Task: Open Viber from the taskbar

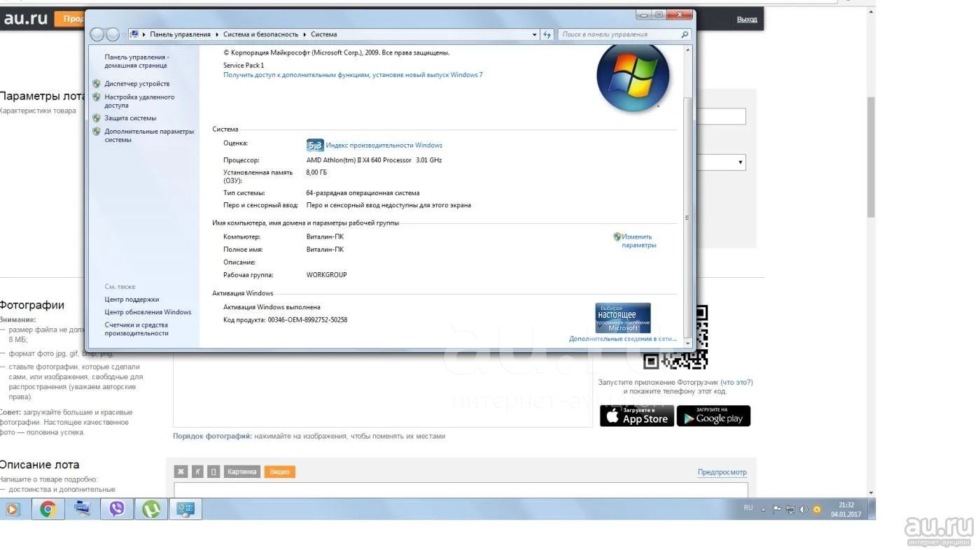Action: click(x=117, y=509)
